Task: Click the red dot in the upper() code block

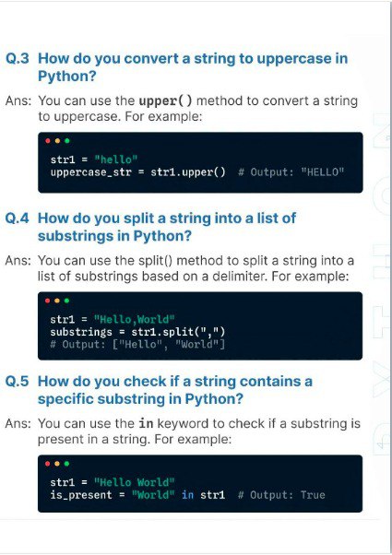Action: click(x=48, y=141)
